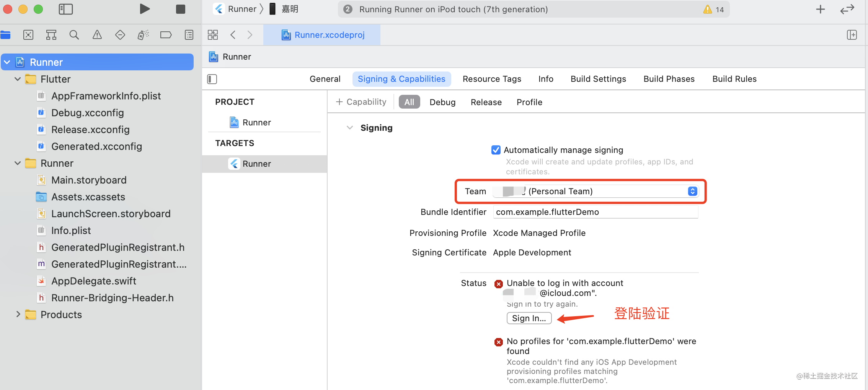Open the Test navigator diamond icon
This screenshot has height=390, width=868.
pyautogui.click(x=120, y=35)
